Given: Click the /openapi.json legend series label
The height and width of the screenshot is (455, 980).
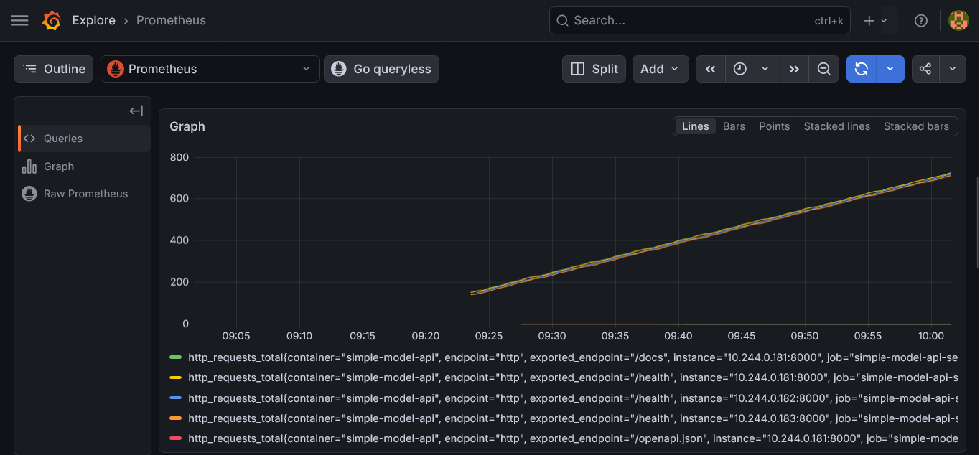Looking at the screenshot, I should pyautogui.click(x=573, y=438).
